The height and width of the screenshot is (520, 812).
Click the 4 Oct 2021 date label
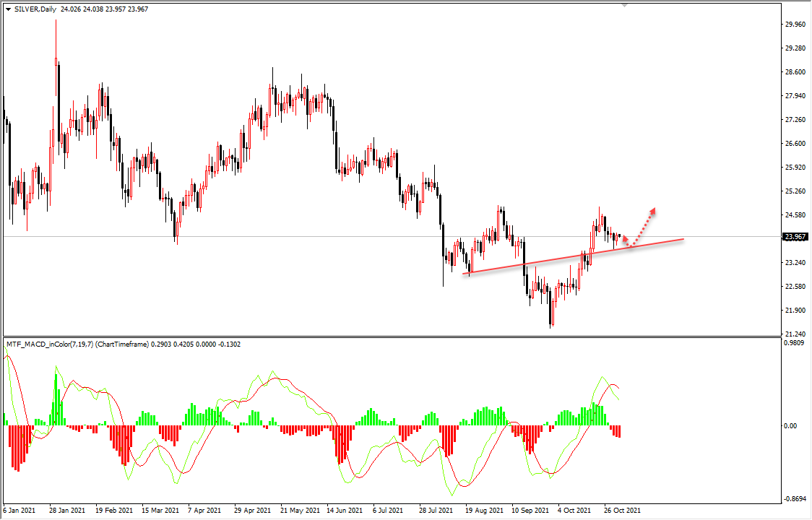(574, 510)
